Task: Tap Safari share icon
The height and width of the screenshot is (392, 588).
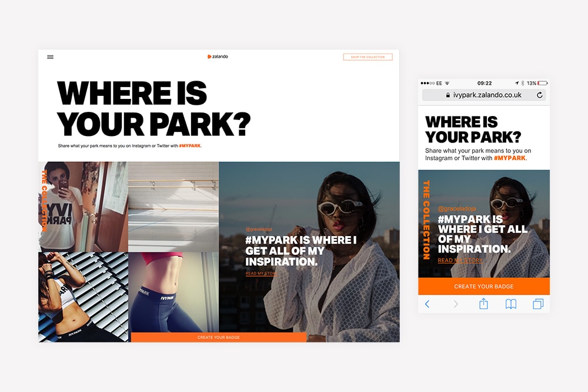Action: click(x=484, y=303)
